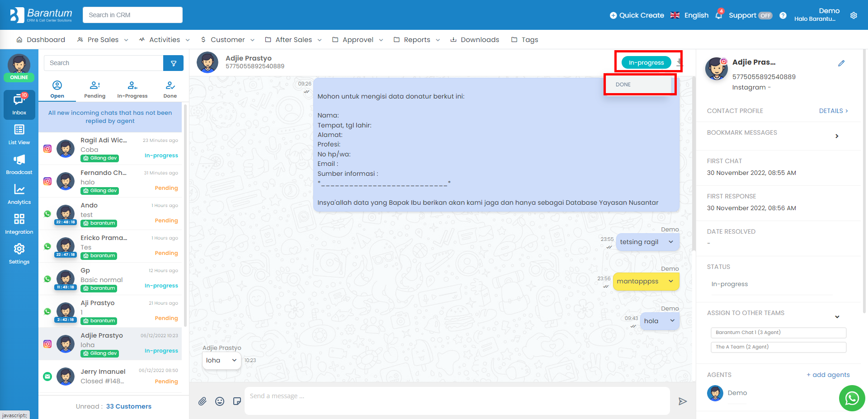Open Jerry Imanuel chat row
The height and width of the screenshot is (419, 868).
tap(110, 377)
